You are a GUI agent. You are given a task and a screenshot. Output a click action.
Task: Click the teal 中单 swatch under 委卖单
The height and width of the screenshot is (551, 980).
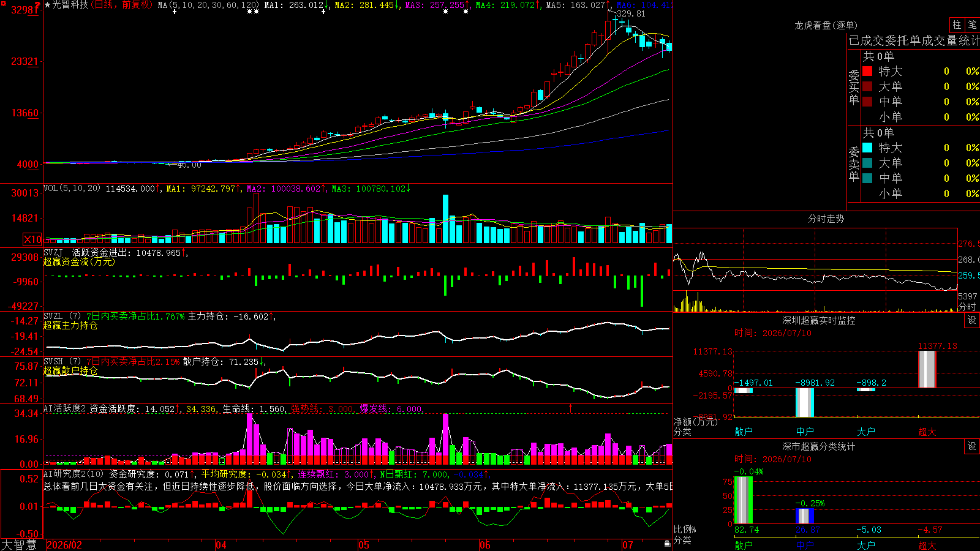click(867, 178)
